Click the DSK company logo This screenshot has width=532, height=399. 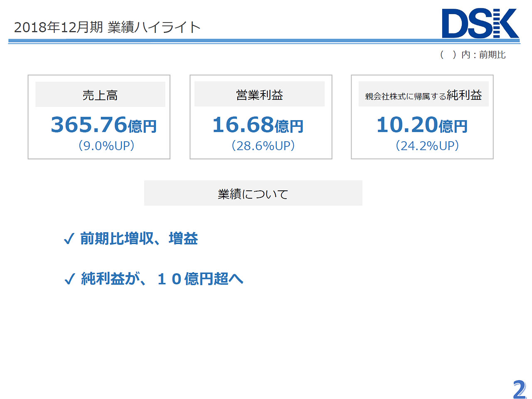point(480,23)
